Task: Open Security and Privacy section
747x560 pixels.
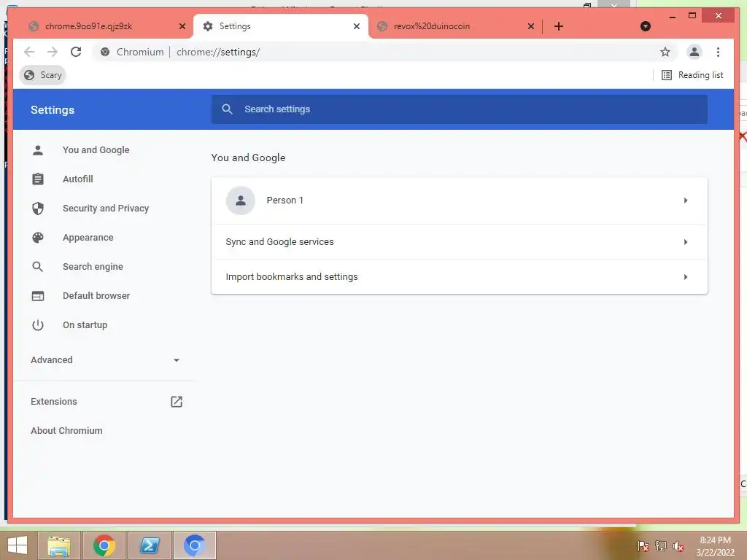Action: click(x=106, y=208)
